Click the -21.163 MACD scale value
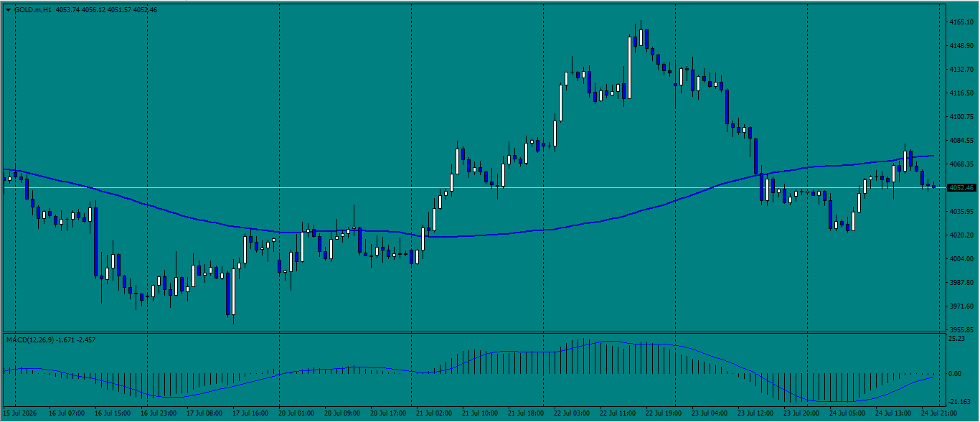 [958, 402]
